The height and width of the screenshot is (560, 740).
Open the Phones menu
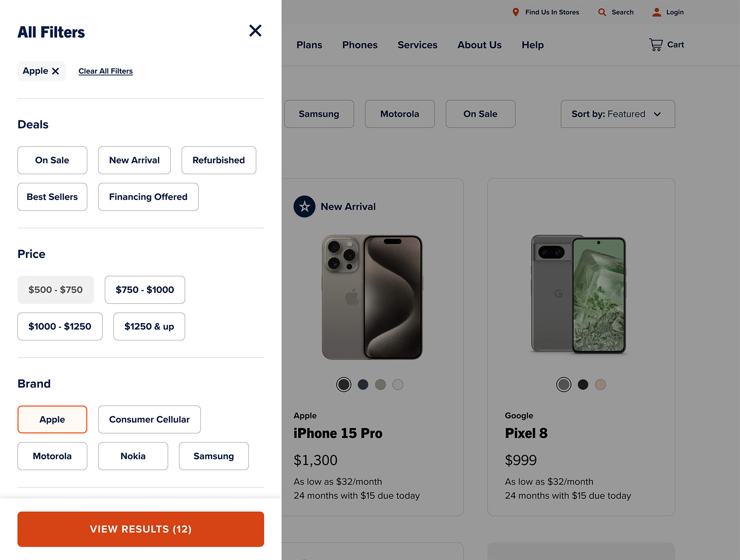pyautogui.click(x=360, y=45)
